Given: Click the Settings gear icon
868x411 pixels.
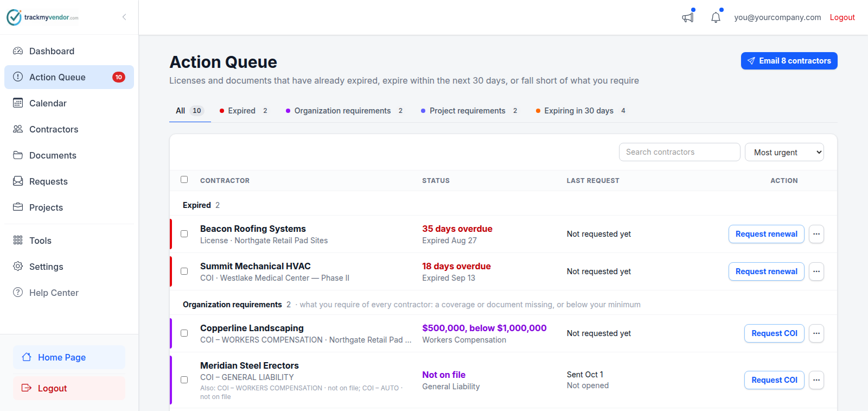Looking at the screenshot, I should coord(18,267).
